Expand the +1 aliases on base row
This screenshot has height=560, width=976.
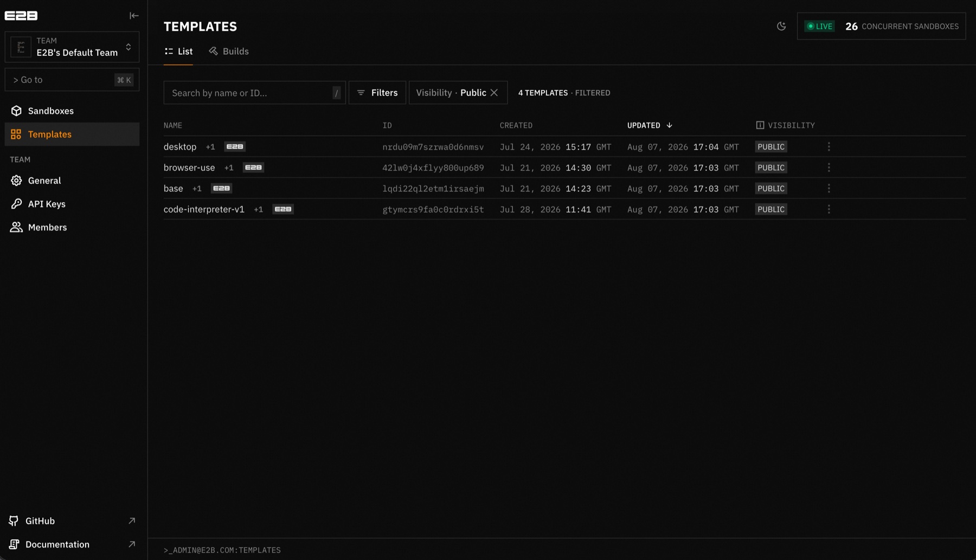pyautogui.click(x=197, y=189)
